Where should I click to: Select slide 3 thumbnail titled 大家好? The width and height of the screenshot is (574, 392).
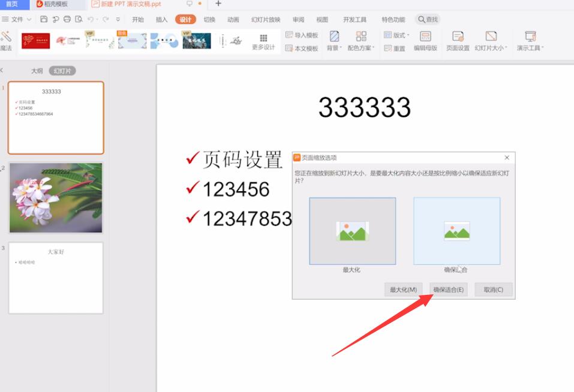[x=56, y=278]
